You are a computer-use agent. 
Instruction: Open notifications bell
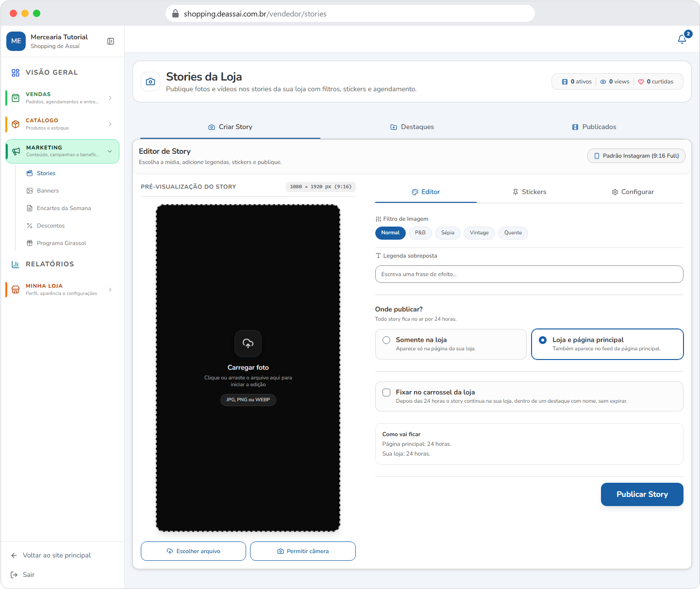click(682, 39)
